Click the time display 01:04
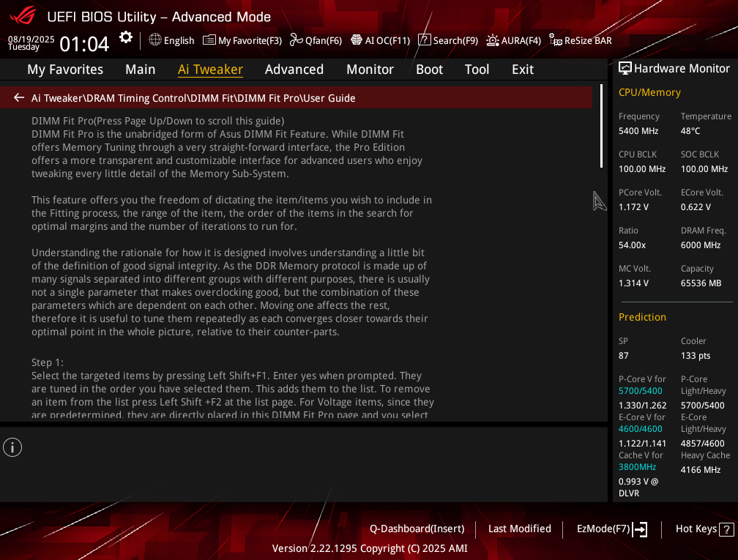This screenshot has width=738, height=560. tap(84, 44)
